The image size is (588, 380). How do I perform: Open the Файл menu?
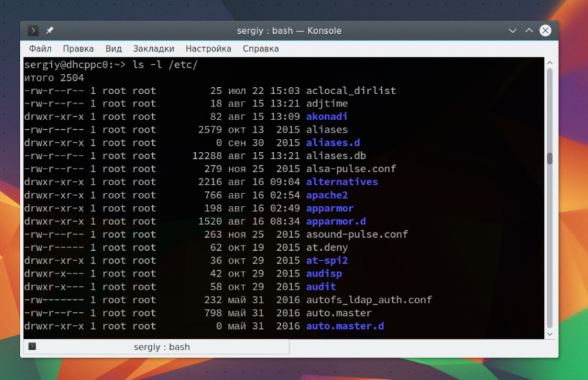click(x=40, y=48)
